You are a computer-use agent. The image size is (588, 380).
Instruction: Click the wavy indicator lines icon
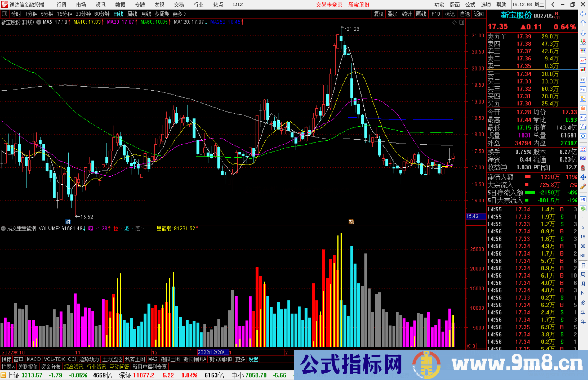tap(583, 149)
